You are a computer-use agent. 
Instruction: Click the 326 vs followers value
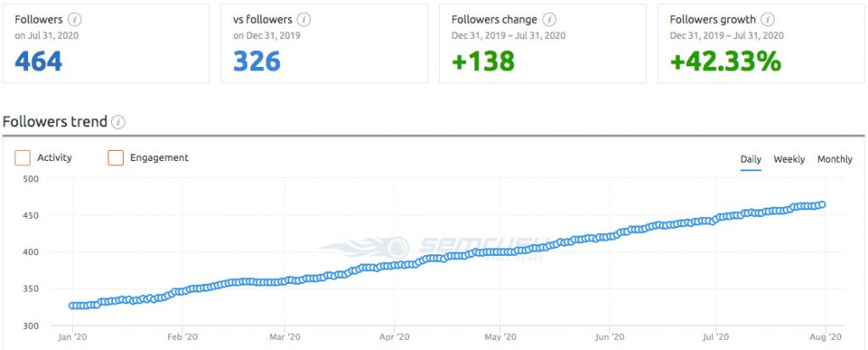pos(258,61)
